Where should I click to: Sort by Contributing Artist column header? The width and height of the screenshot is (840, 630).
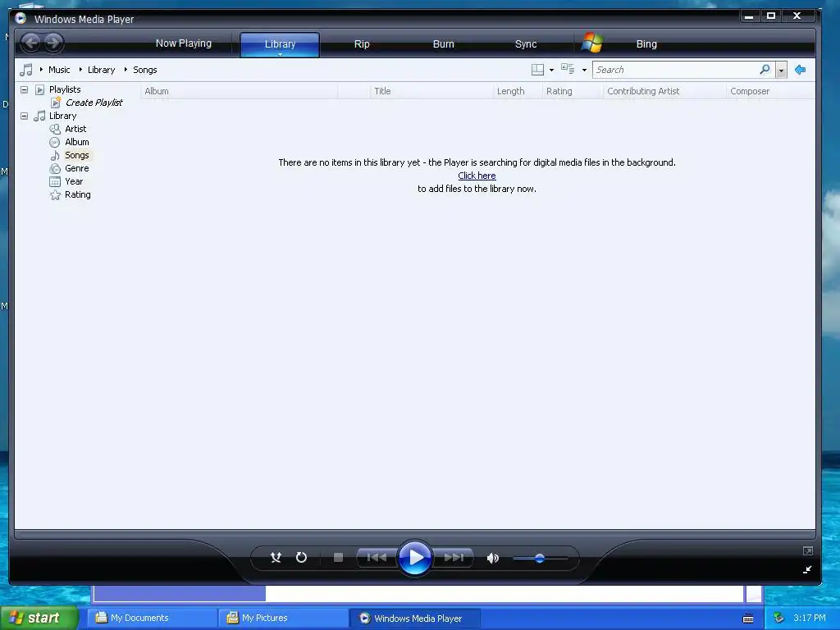664,91
